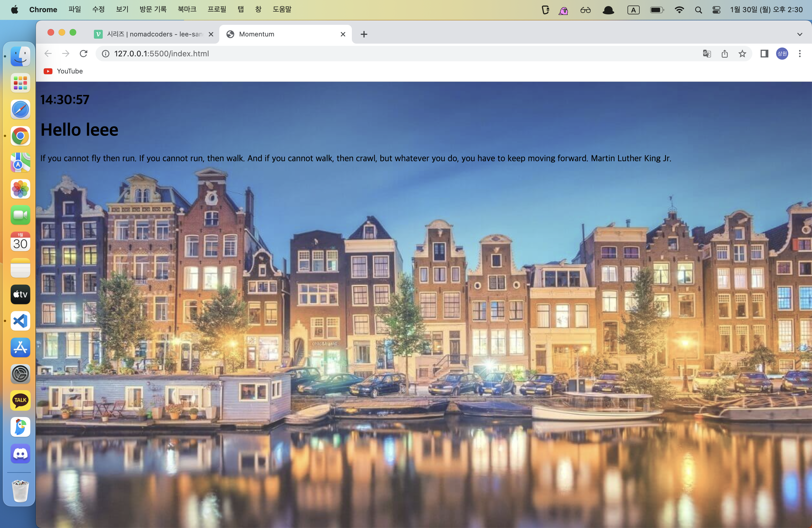Open the Google Translate icon in address bar
The image size is (812, 528).
706,54
